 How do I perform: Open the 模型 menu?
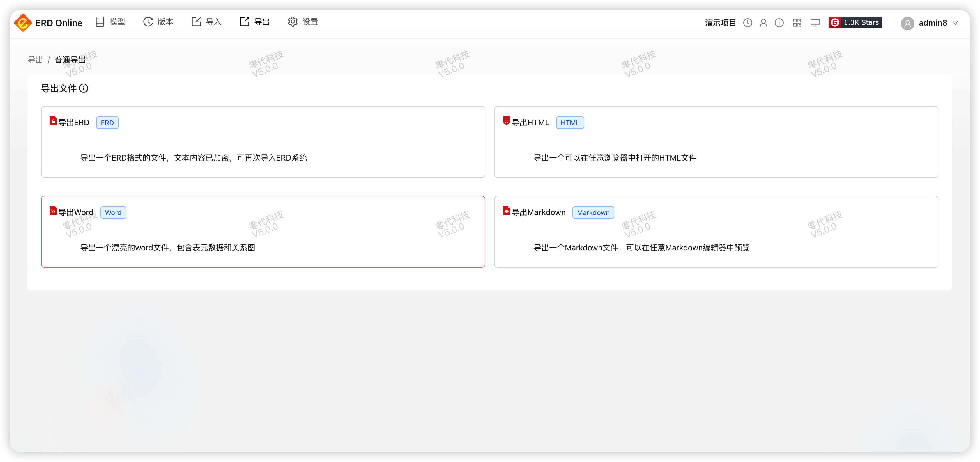tap(110, 22)
